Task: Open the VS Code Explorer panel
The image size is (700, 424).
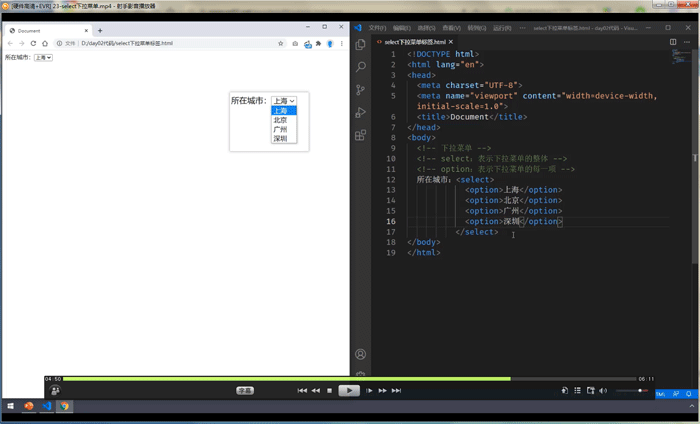Action: click(x=360, y=44)
